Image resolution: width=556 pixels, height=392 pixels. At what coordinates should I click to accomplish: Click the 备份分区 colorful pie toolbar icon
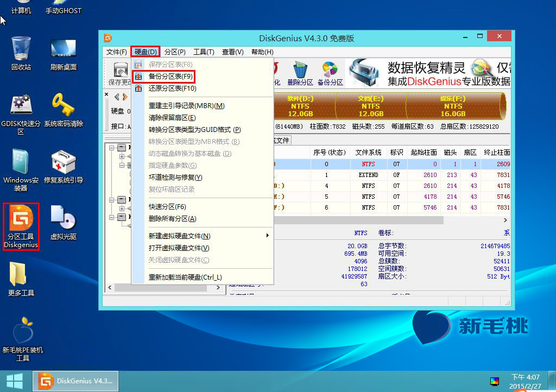coord(330,74)
